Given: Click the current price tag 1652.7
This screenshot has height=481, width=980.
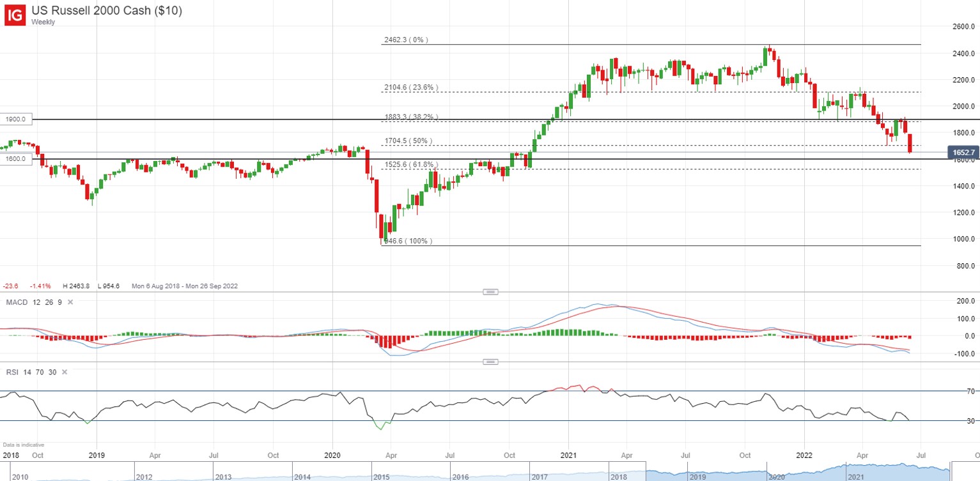Looking at the screenshot, I should (963, 153).
